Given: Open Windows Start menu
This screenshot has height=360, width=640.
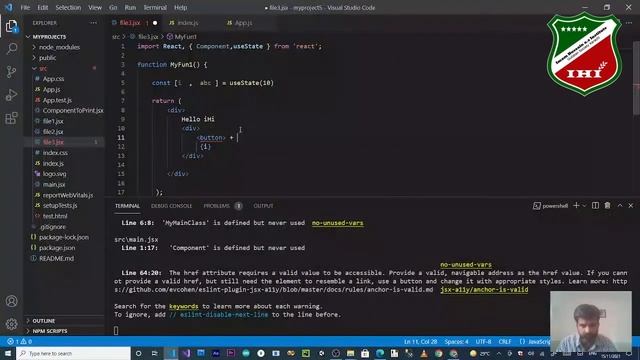Looking at the screenshot, I should pyautogui.click(x=8, y=353).
